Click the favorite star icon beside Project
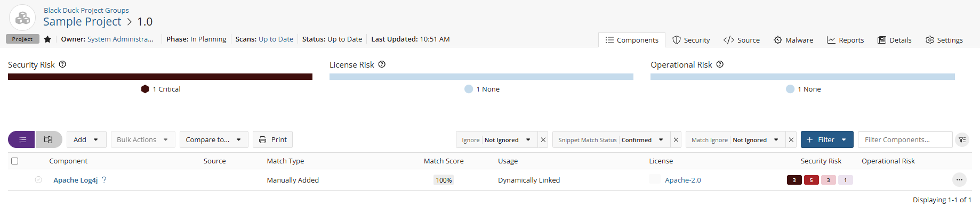 (x=47, y=39)
